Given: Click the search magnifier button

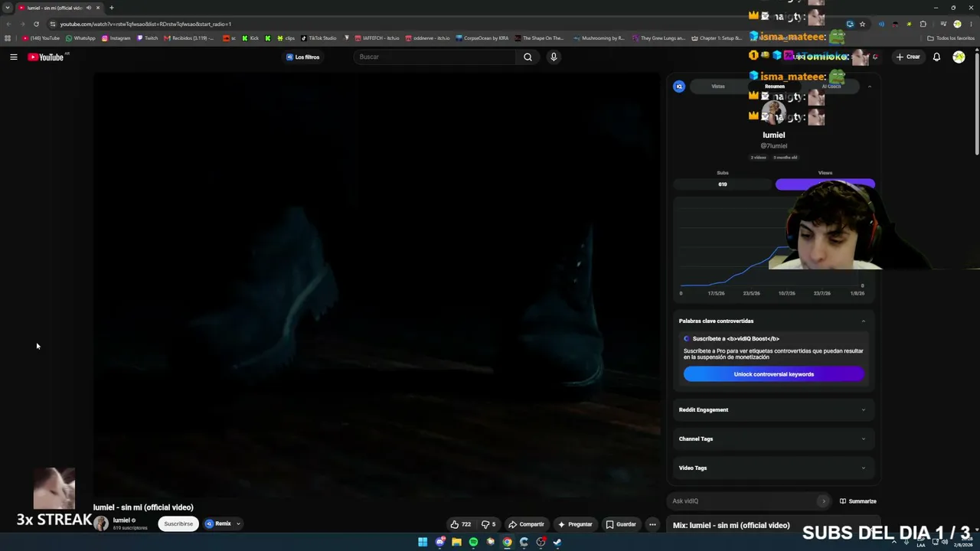Looking at the screenshot, I should coord(528,57).
